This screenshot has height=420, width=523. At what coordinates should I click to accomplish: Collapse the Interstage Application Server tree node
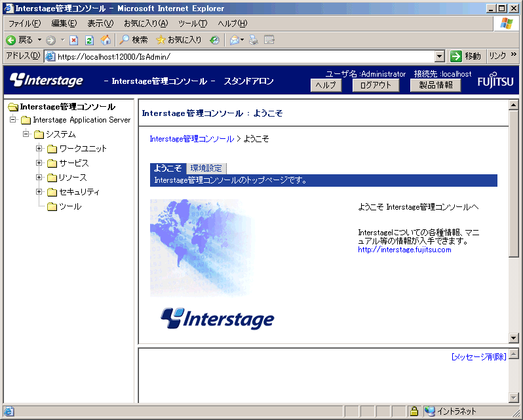(x=12, y=119)
